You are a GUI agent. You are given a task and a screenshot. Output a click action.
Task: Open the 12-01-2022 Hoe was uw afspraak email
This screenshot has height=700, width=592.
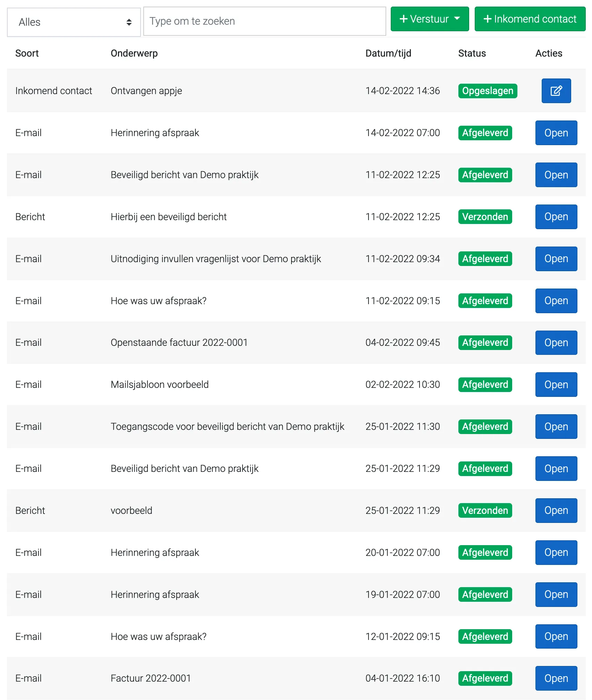coord(556,636)
